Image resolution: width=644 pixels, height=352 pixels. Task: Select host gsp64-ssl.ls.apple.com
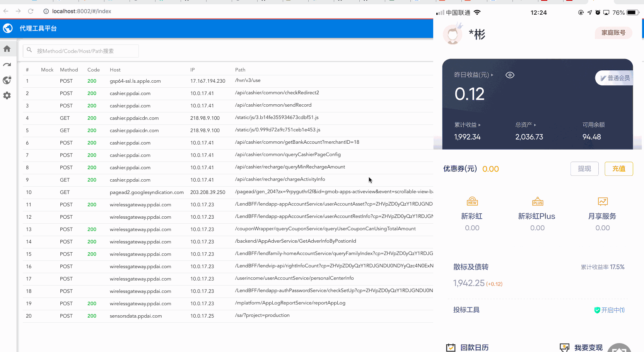[x=135, y=81]
